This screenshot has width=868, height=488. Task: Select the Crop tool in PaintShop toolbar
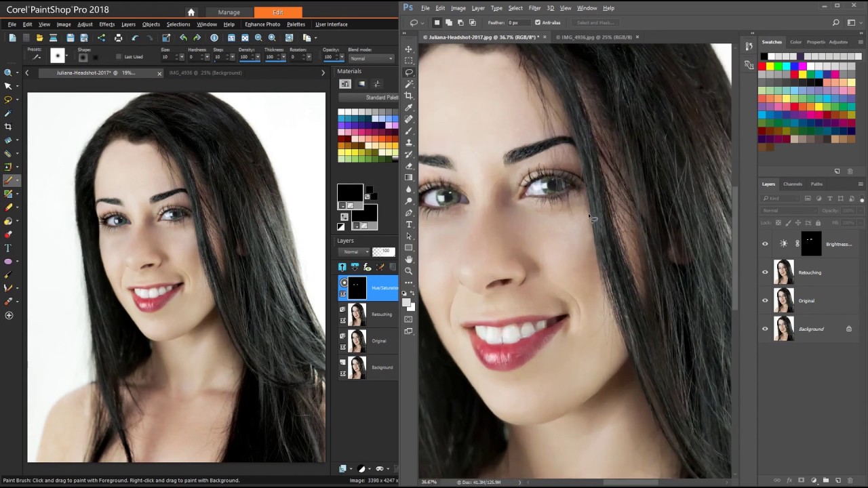[8, 127]
